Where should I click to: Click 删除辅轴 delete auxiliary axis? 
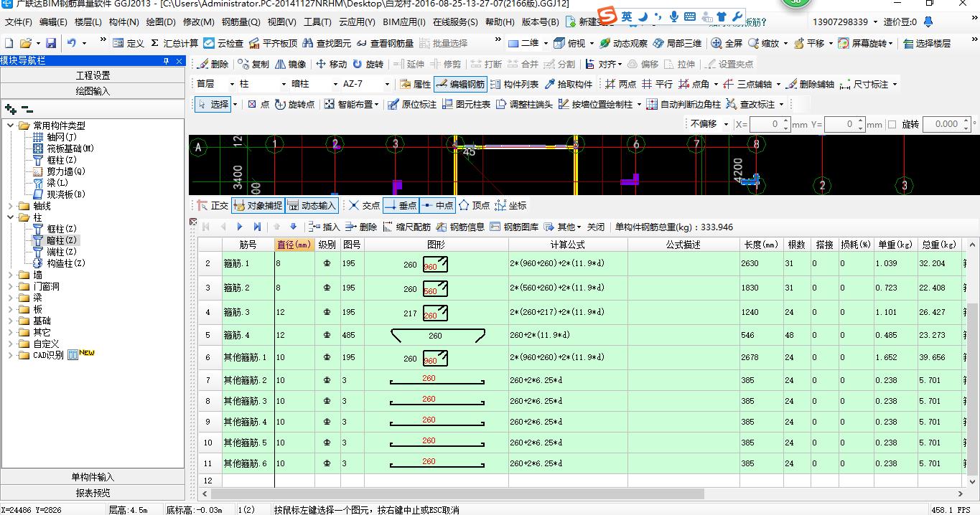point(810,84)
